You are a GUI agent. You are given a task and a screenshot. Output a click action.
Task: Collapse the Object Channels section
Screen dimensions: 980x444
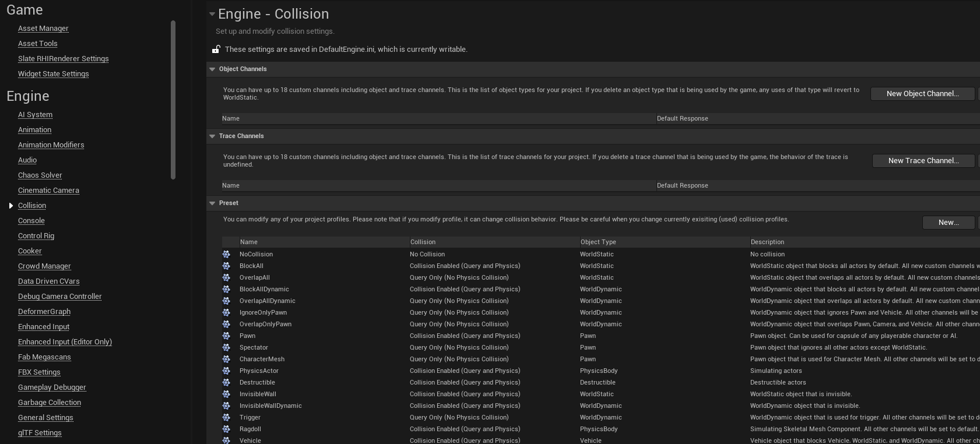point(212,69)
